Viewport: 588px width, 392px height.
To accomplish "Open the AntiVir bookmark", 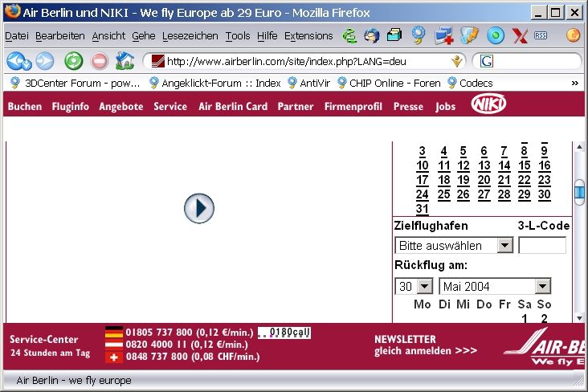I will (x=308, y=84).
